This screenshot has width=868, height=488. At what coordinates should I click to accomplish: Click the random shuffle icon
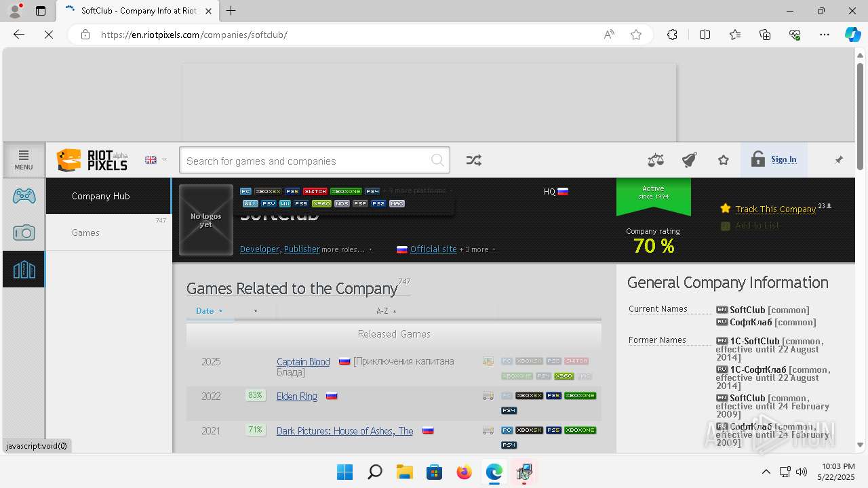point(473,160)
